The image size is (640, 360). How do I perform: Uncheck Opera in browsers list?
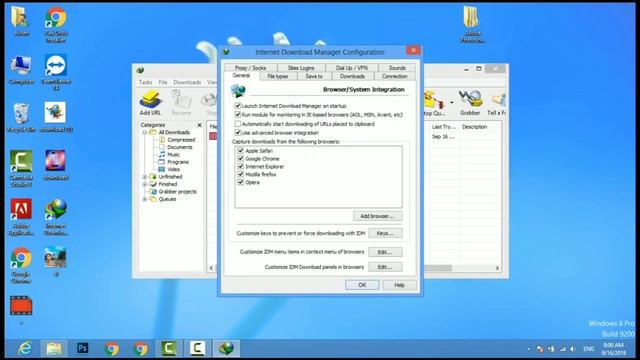[x=241, y=182]
